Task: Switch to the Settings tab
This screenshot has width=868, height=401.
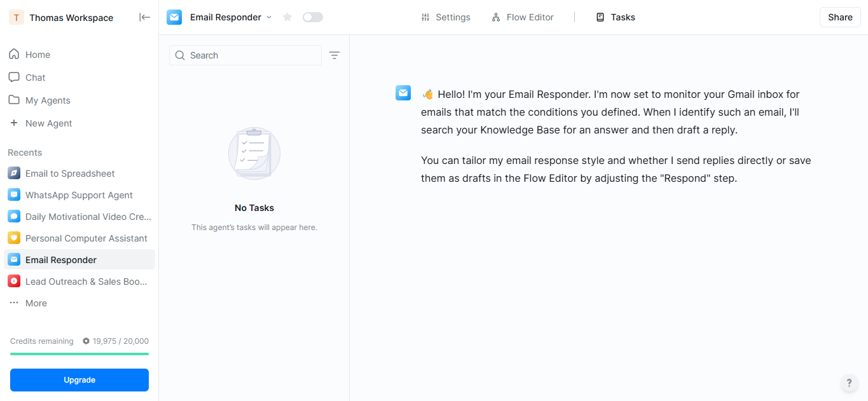Action: [x=446, y=17]
